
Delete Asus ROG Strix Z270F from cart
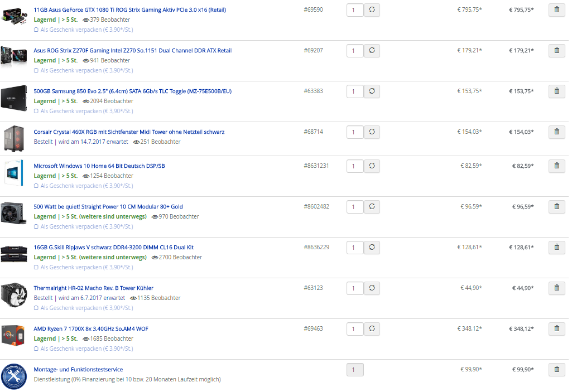[557, 51]
